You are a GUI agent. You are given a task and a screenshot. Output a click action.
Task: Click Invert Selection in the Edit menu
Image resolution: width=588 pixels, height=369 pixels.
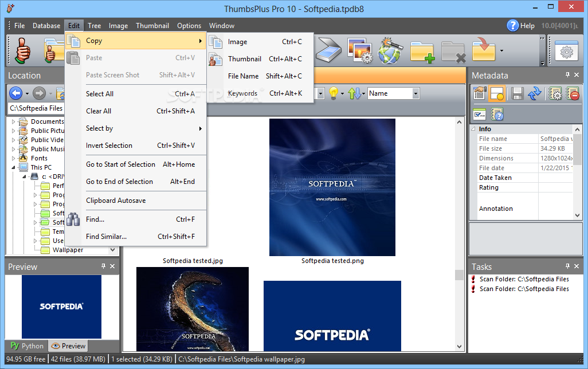coord(136,146)
